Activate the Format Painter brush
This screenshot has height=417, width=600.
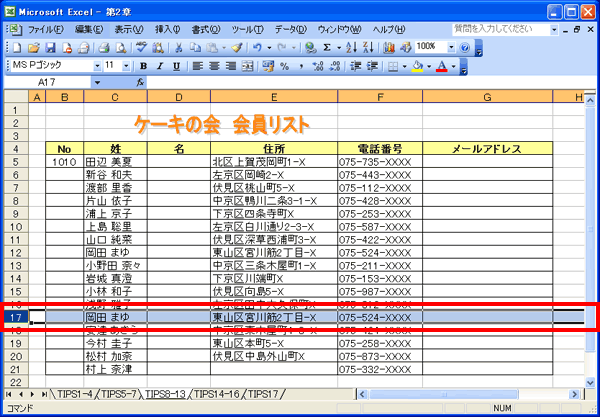click(x=237, y=47)
